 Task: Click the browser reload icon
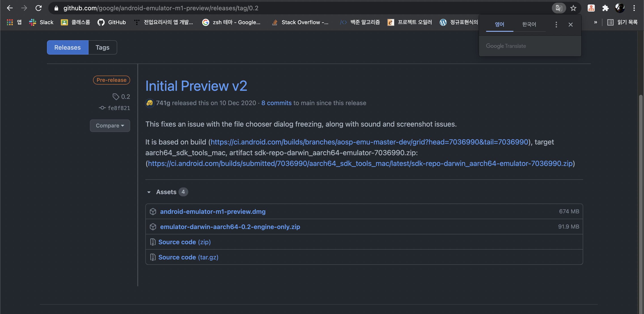[x=38, y=8]
